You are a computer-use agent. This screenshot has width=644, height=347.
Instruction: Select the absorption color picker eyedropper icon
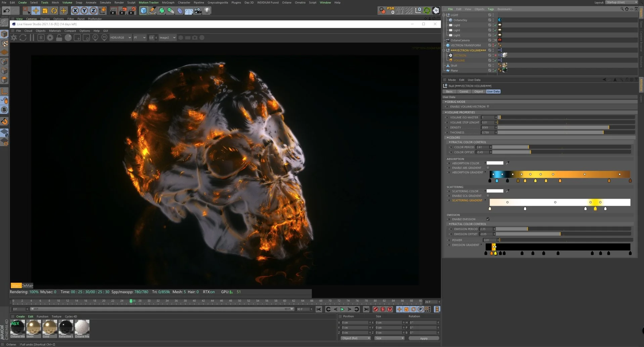pos(507,163)
